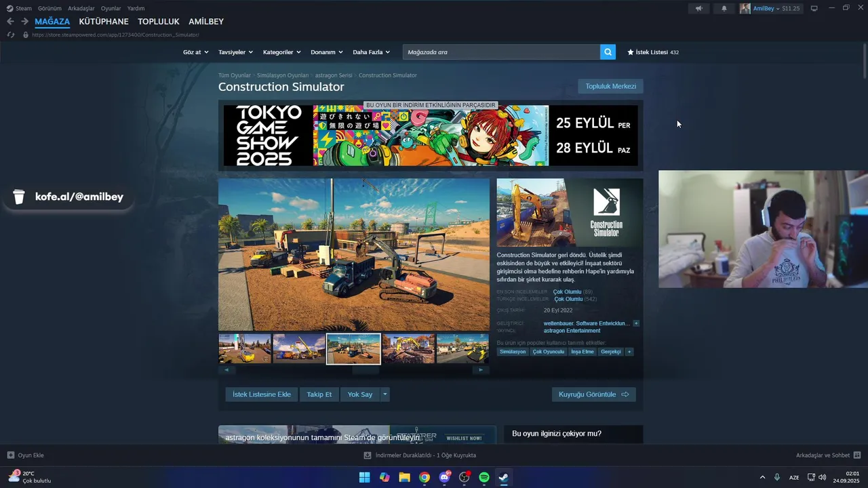
Task: Go forward with the navigation arrow
Action: pyautogui.click(x=24, y=22)
